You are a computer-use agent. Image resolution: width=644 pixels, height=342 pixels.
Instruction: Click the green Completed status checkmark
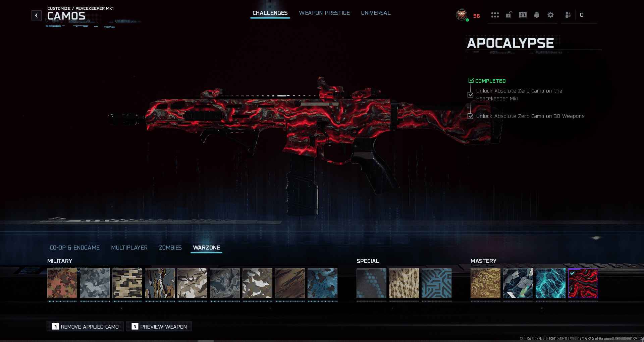(x=471, y=80)
